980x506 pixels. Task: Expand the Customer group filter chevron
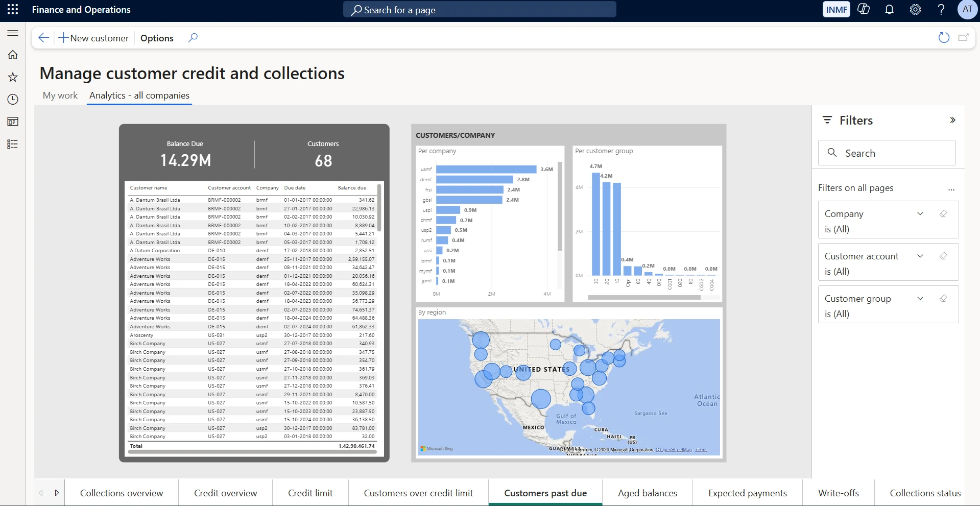pos(920,298)
